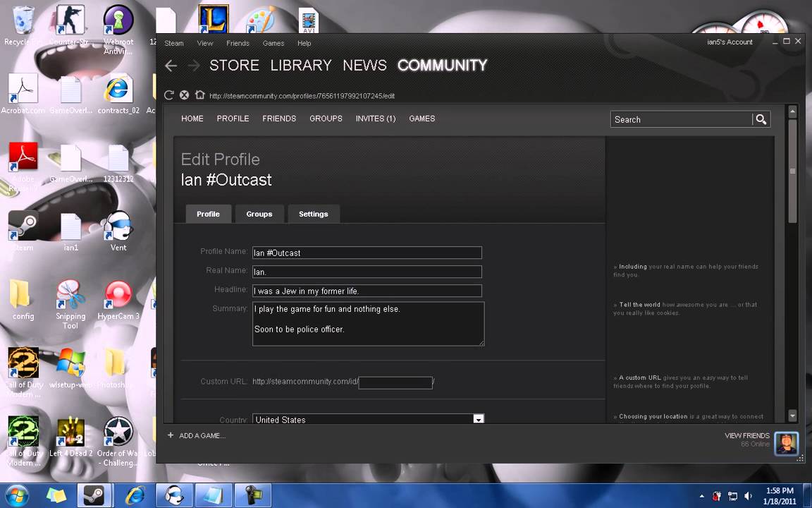Open the PROFILE nav link
812x508 pixels.
[233, 119]
